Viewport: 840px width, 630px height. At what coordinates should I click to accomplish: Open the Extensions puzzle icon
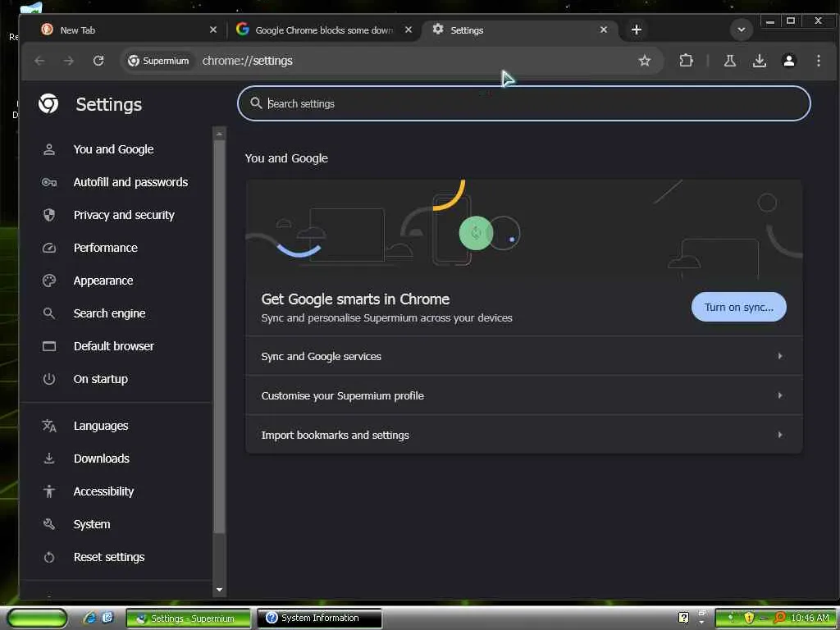tap(686, 61)
